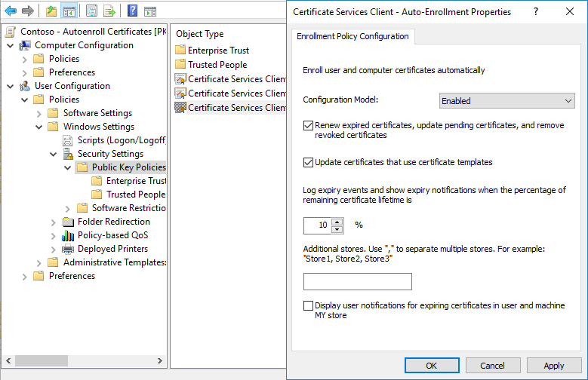Click the percentage field showing 10
The height and width of the screenshot is (380, 588).
click(x=318, y=225)
